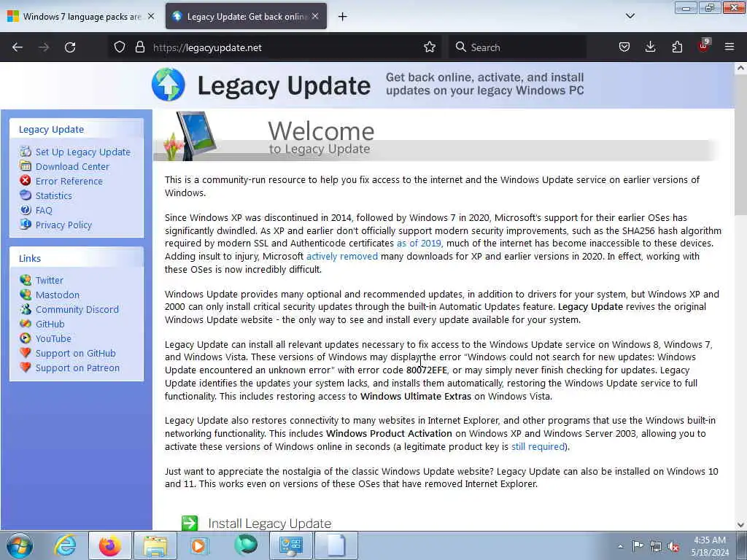The image size is (747, 560).
Task: Open Support on Patreon link
Action: [x=77, y=368]
